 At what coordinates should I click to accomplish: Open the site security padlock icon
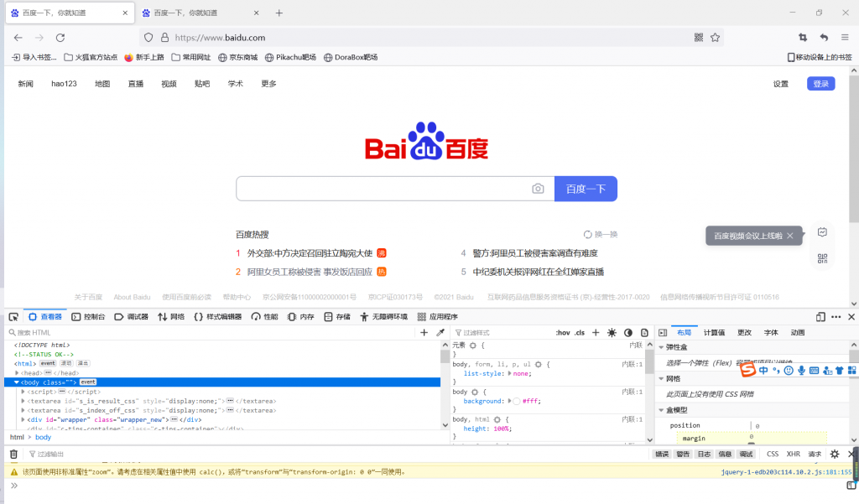click(x=164, y=37)
